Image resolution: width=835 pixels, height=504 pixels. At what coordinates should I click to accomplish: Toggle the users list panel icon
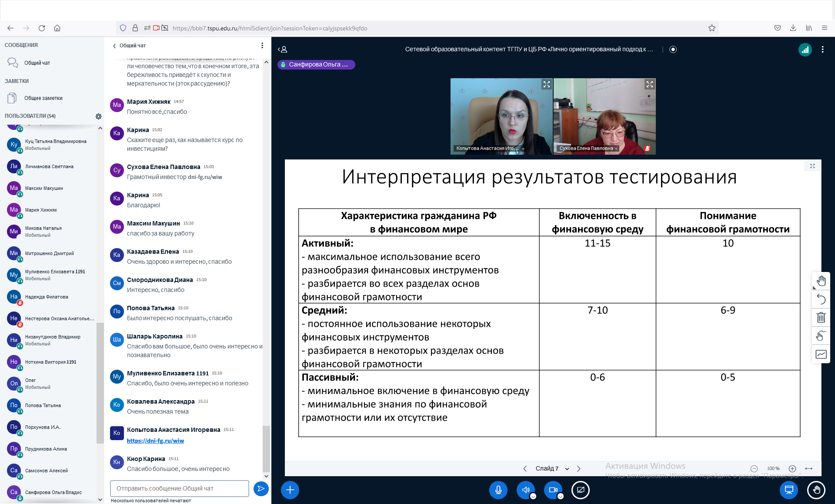pos(283,50)
